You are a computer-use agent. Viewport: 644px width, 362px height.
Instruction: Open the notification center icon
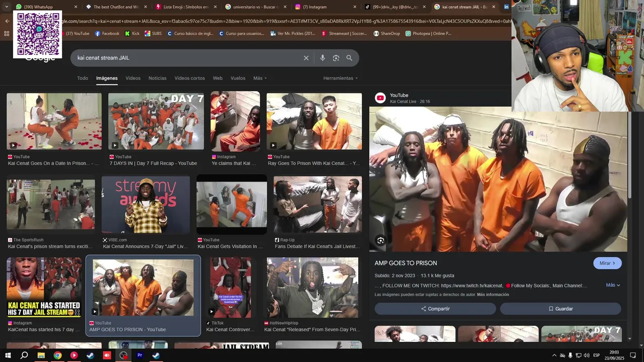click(x=633, y=355)
